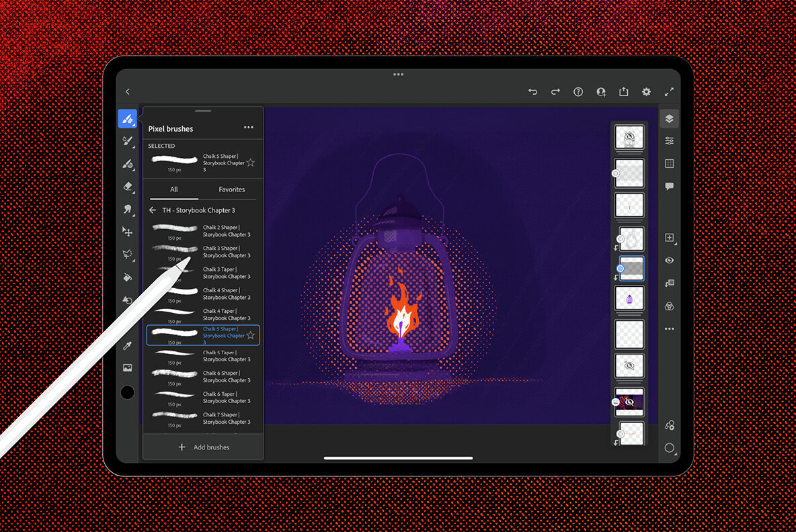Screen dimensions: 796x532
Task: Toggle the Layers panel icon
Action: (x=669, y=119)
